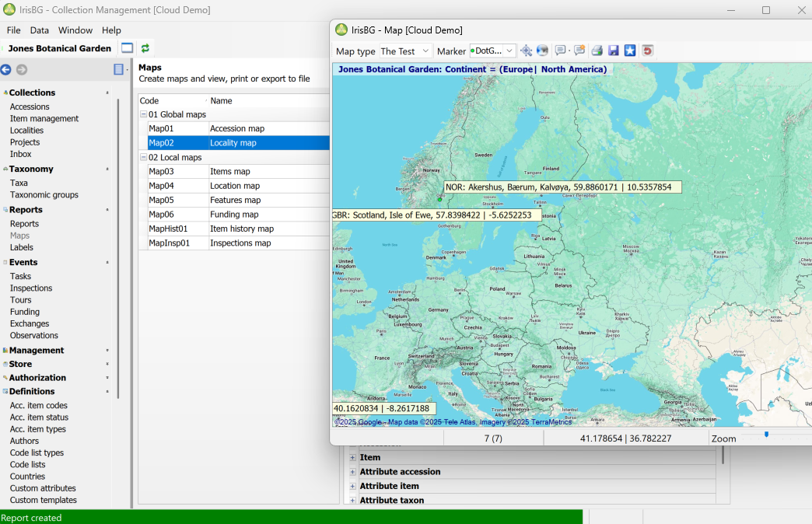Screen dimensions: 812x524
Task: Expand the Authorization sidebar section
Action: 107,378
